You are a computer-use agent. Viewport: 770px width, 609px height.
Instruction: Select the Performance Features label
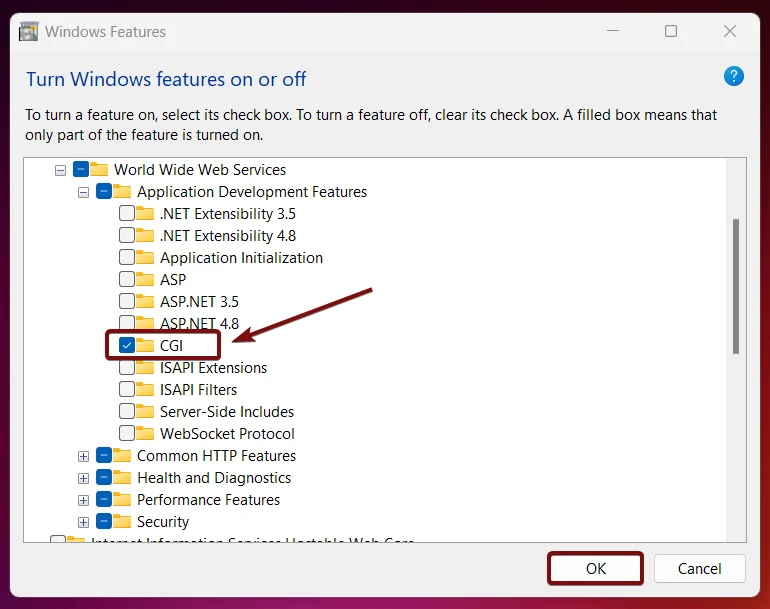[x=208, y=500]
